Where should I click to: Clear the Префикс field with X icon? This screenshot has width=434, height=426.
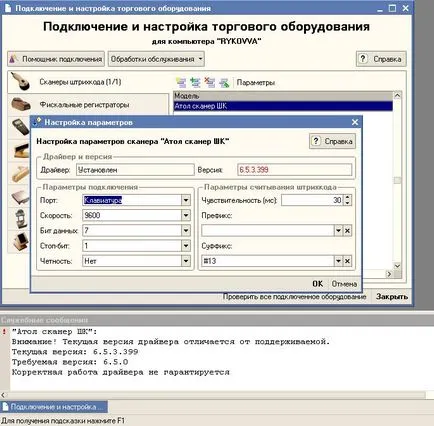347,231
